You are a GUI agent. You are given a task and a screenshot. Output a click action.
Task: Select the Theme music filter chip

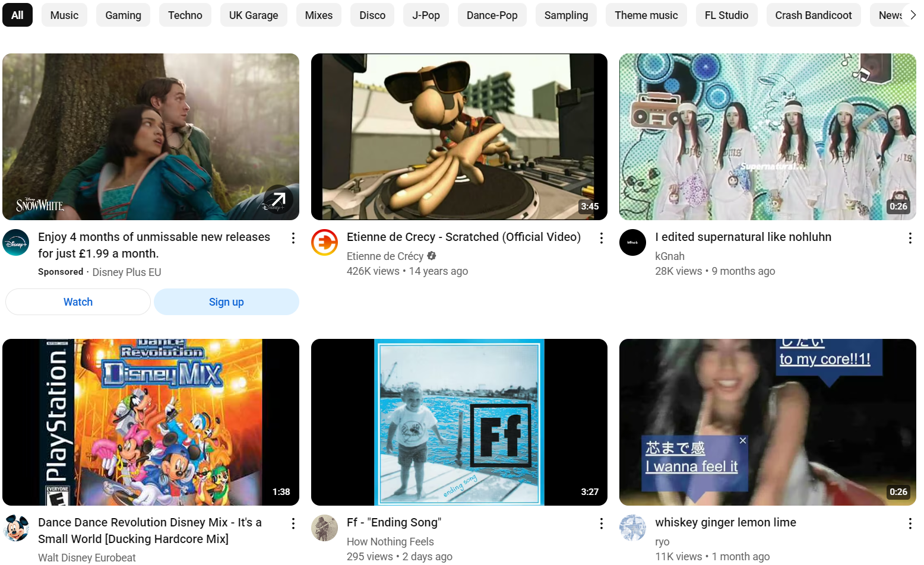[646, 15]
